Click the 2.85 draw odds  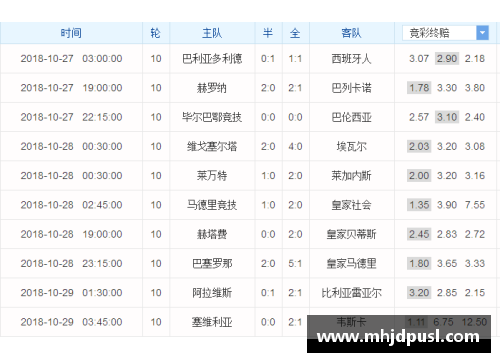point(447,293)
